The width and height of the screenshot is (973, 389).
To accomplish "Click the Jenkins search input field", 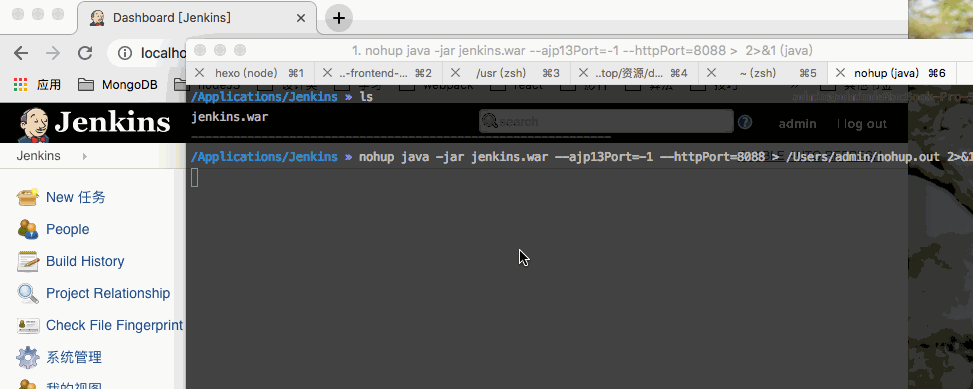I will pyautogui.click(x=606, y=122).
